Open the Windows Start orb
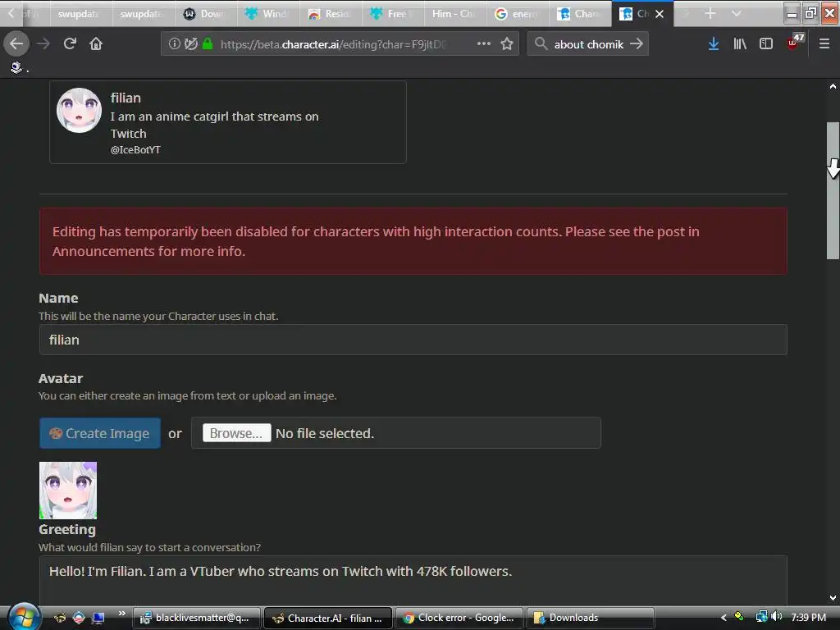The width and height of the screenshot is (840, 630). tap(23, 617)
